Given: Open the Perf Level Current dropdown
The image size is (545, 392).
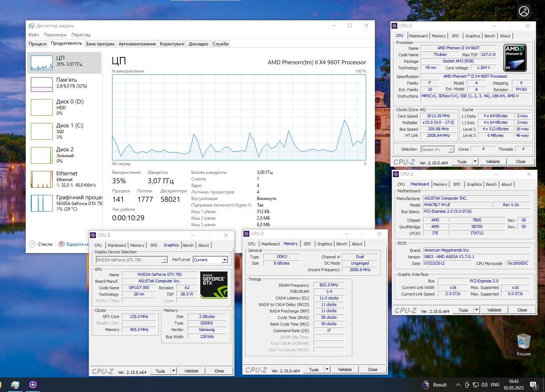Looking at the screenshot, I should pyautogui.click(x=210, y=260).
